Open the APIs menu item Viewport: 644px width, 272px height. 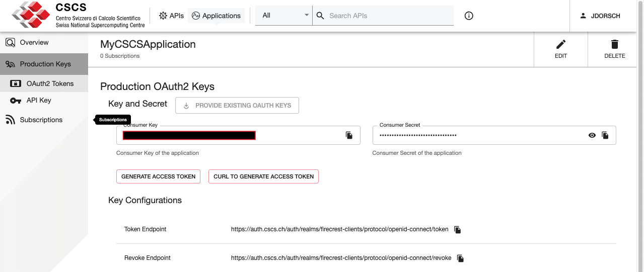pyautogui.click(x=171, y=16)
